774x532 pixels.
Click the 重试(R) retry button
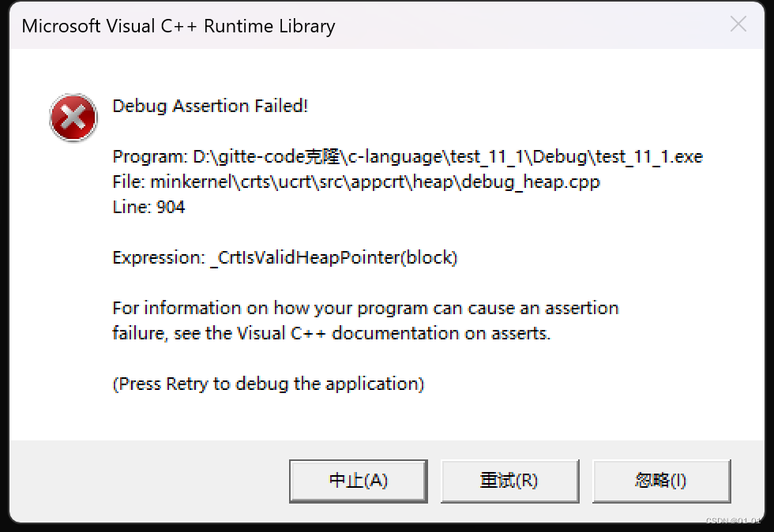509,480
